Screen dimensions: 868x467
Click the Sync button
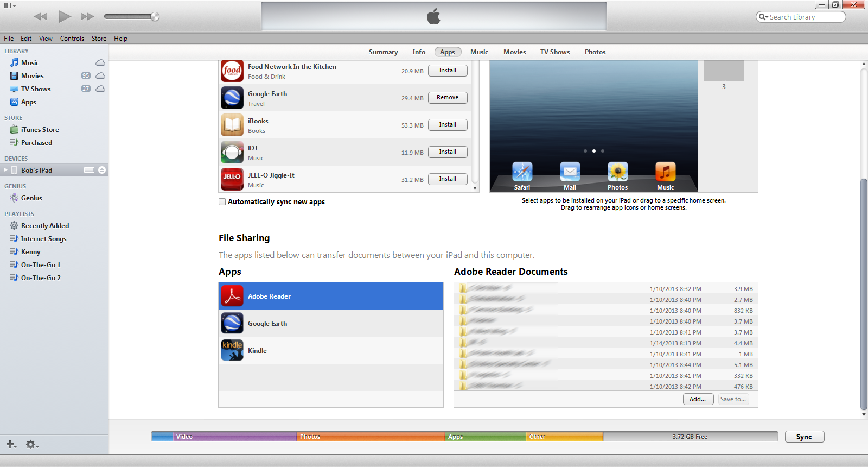pyautogui.click(x=804, y=437)
